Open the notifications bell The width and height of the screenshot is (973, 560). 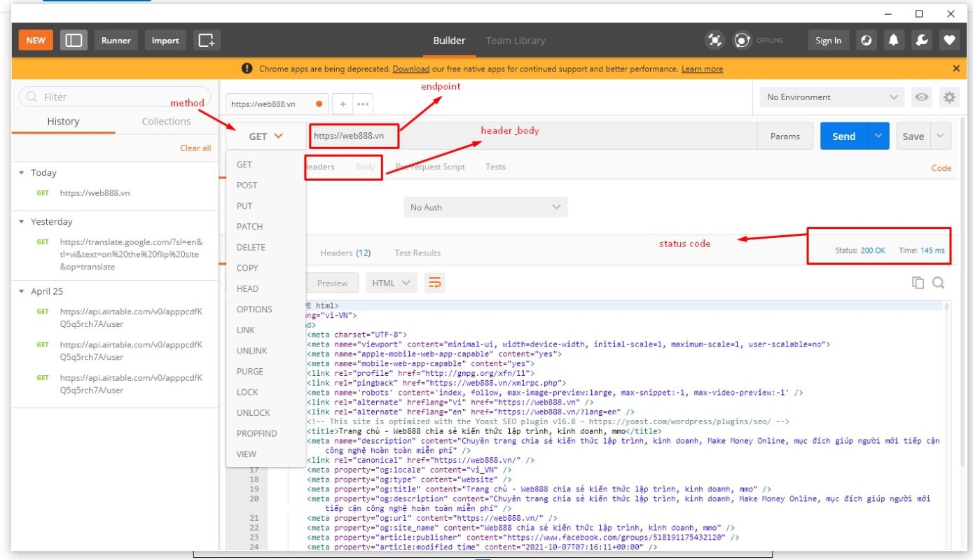point(894,41)
